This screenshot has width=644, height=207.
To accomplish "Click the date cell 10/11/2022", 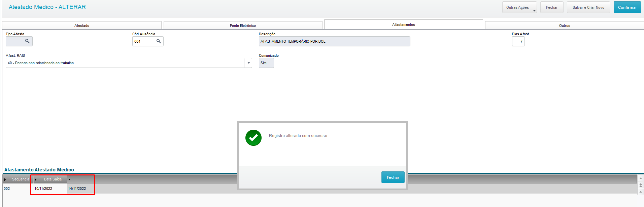I will pyautogui.click(x=50, y=189).
